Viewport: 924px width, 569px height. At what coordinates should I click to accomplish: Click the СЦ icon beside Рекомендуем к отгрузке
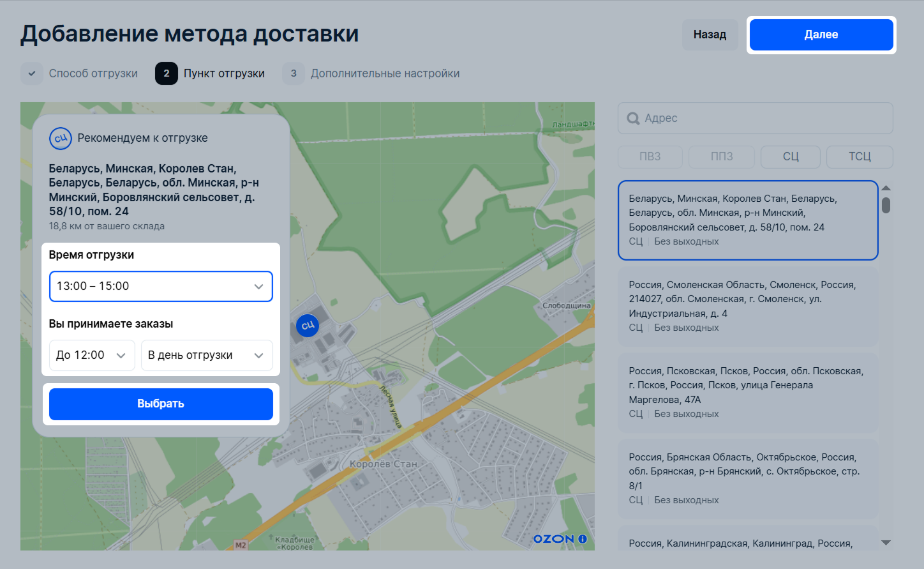tap(61, 139)
